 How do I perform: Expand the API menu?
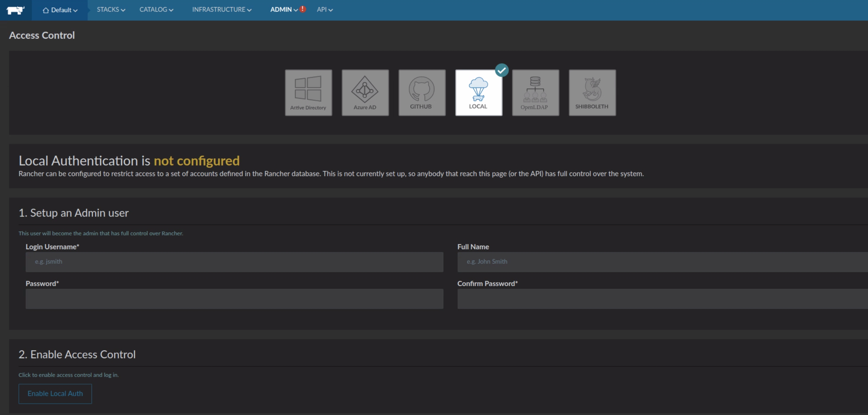324,10
